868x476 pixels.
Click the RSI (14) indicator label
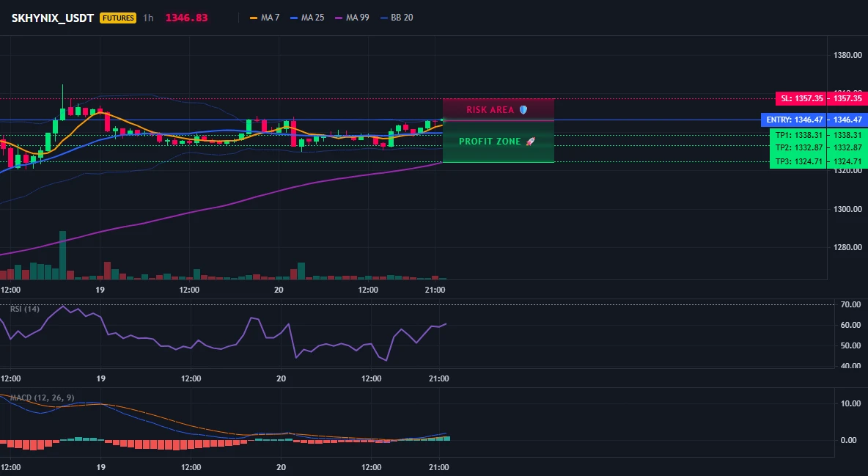25,309
